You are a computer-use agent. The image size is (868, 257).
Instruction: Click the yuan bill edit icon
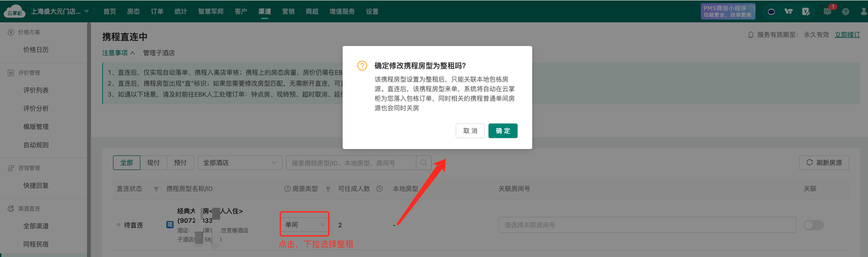tap(806, 11)
